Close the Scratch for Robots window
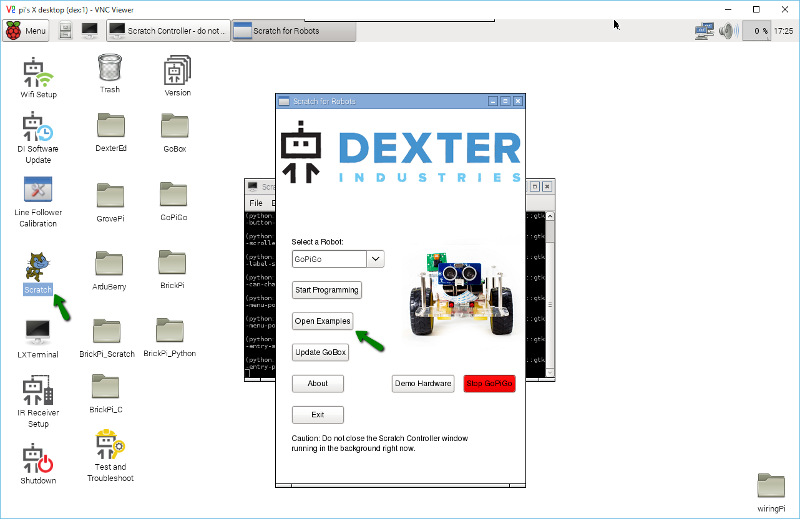Screen dimensions: 800x519 [517, 101]
